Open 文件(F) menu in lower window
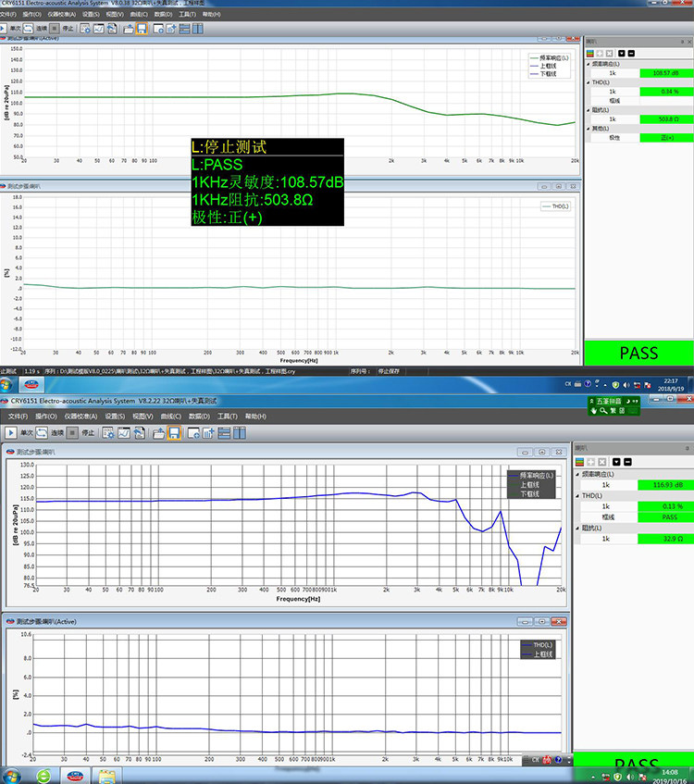This screenshot has width=694, height=784. [18, 416]
